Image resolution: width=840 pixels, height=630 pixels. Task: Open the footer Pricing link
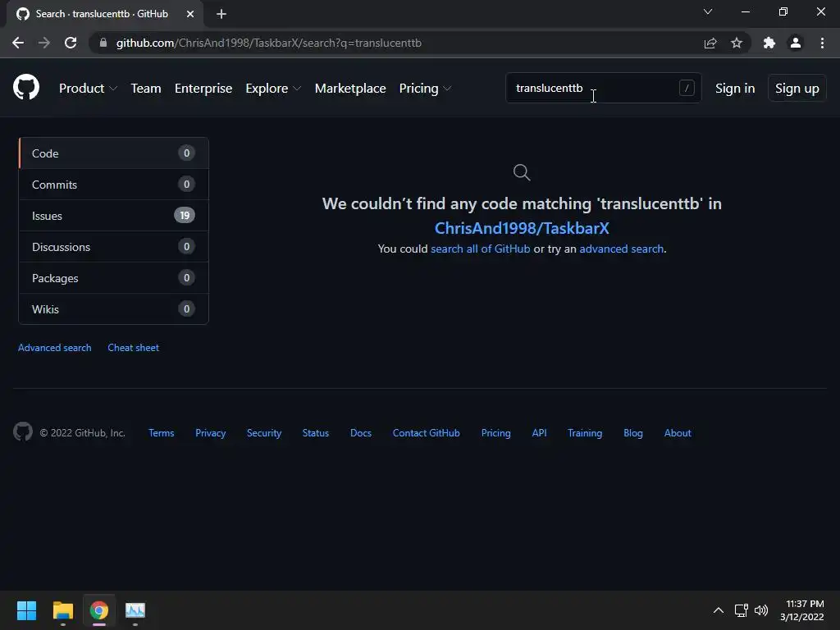click(495, 433)
